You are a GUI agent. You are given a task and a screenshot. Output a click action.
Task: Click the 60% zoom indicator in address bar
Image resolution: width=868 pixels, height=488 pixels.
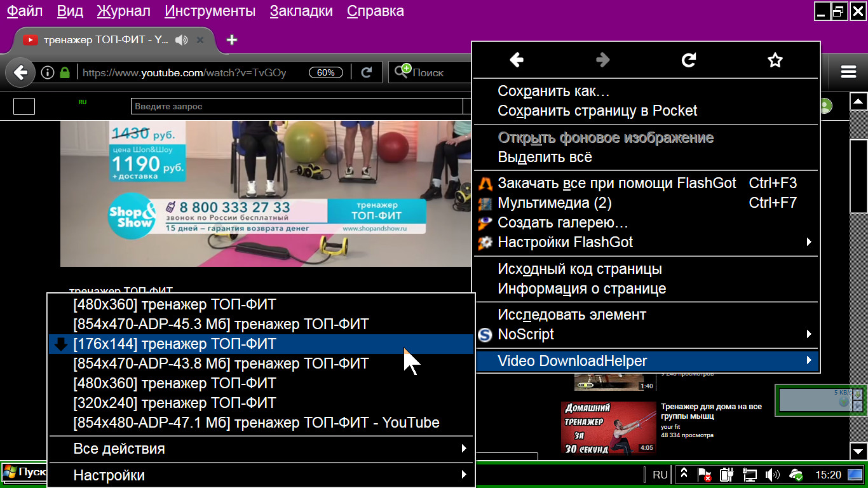point(325,72)
